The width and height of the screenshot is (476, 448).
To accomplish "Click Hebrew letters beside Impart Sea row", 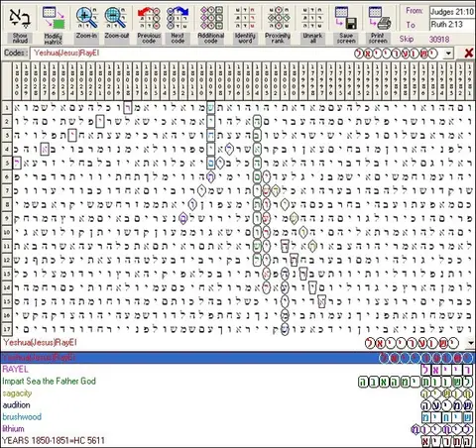I will tap(416, 382).
